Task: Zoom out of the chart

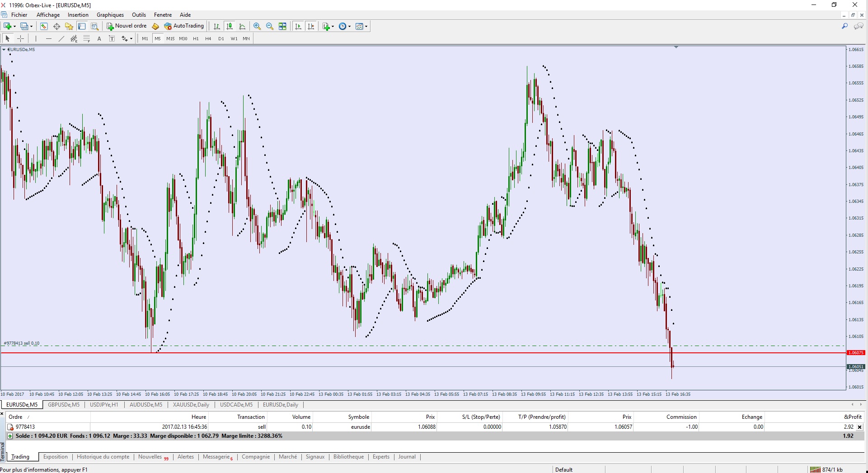Action: [270, 26]
